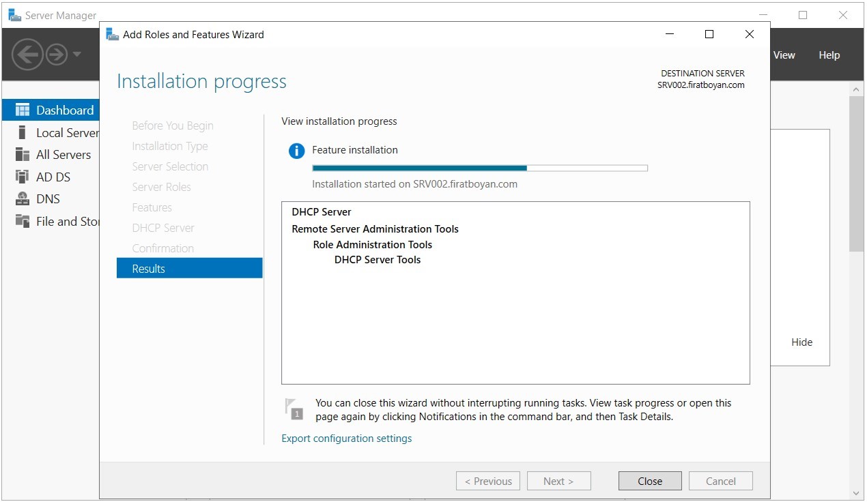Click the File and Storage icon
Viewport: 867px width, 504px height.
pyautogui.click(x=23, y=221)
